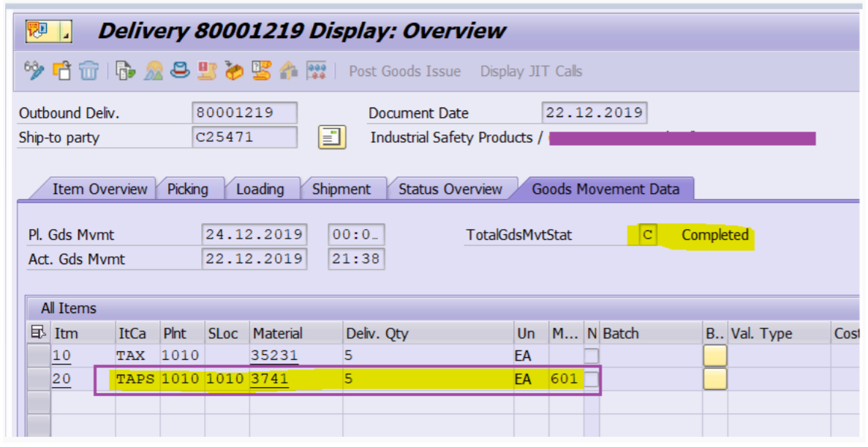The height and width of the screenshot is (447, 868).
Task: Click the Outbound Deliv. number field
Action: click(244, 113)
